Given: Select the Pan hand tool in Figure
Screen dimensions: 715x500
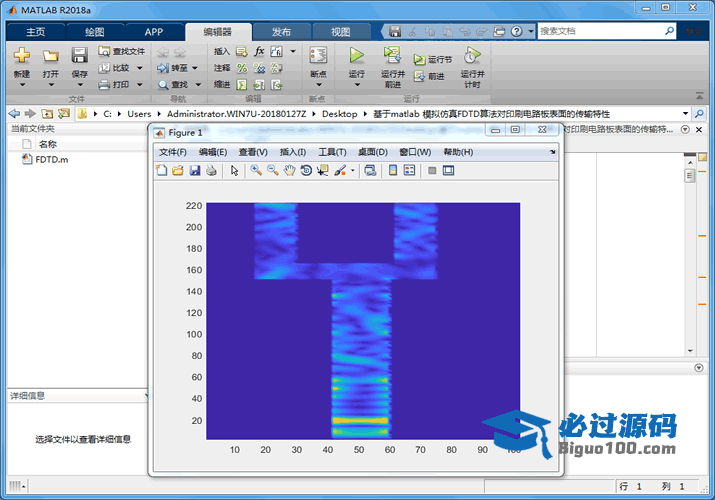Looking at the screenshot, I should click(x=289, y=170).
